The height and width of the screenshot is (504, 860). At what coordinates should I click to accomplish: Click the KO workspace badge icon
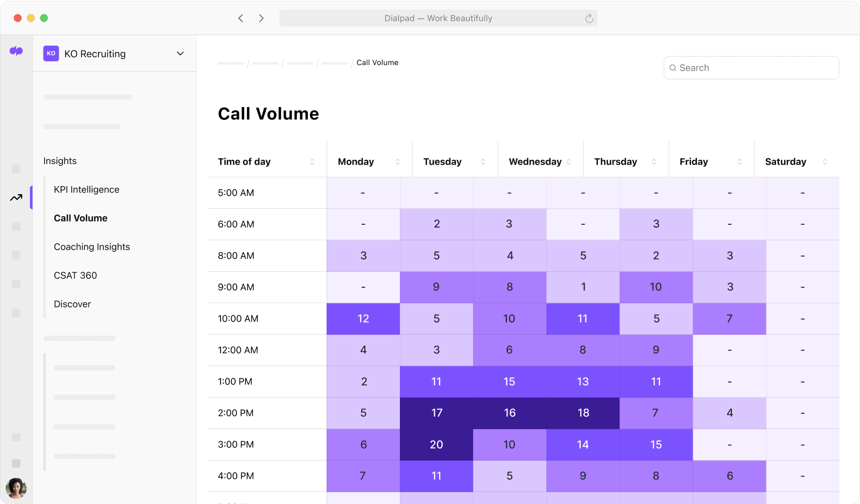tap(51, 53)
